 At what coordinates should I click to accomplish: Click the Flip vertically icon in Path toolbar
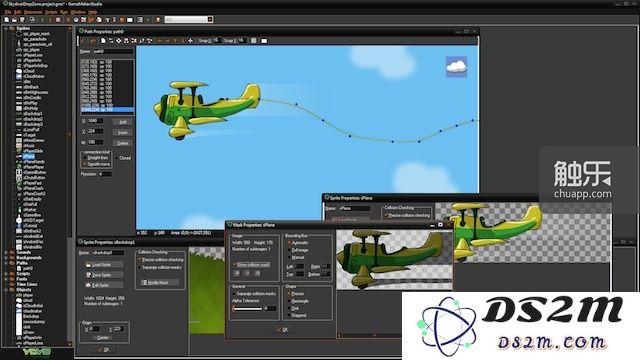(x=134, y=41)
